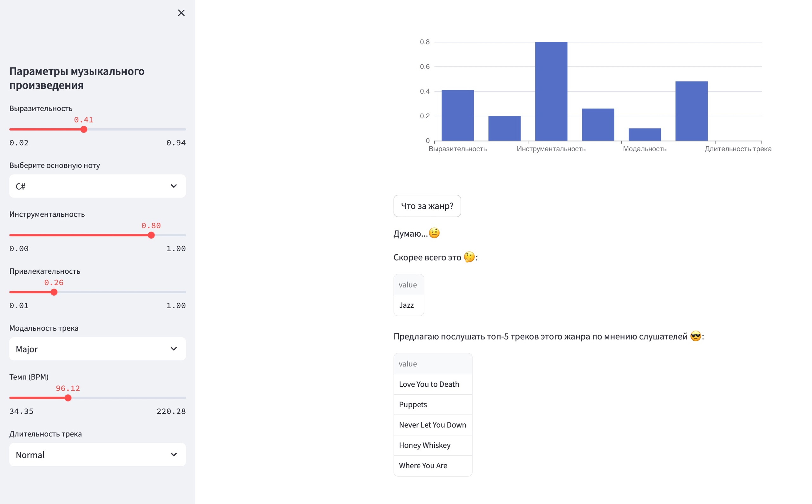Expand the Major dropdown chevron arrow
The image size is (812, 504).
[x=174, y=349]
